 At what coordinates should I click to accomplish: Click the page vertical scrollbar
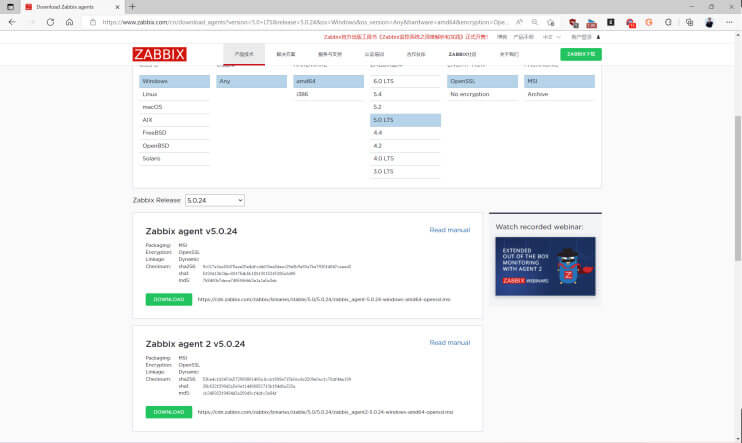pyautogui.click(x=738, y=187)
